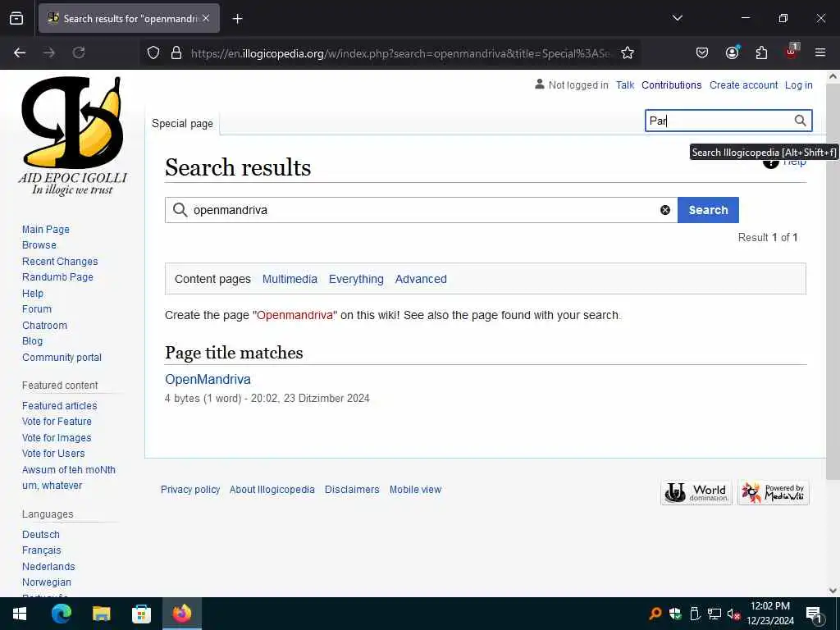Click the red Openmandriva create-page link
Image resolution: width=840 pixels, height=630 pixels.
[294, 315]
